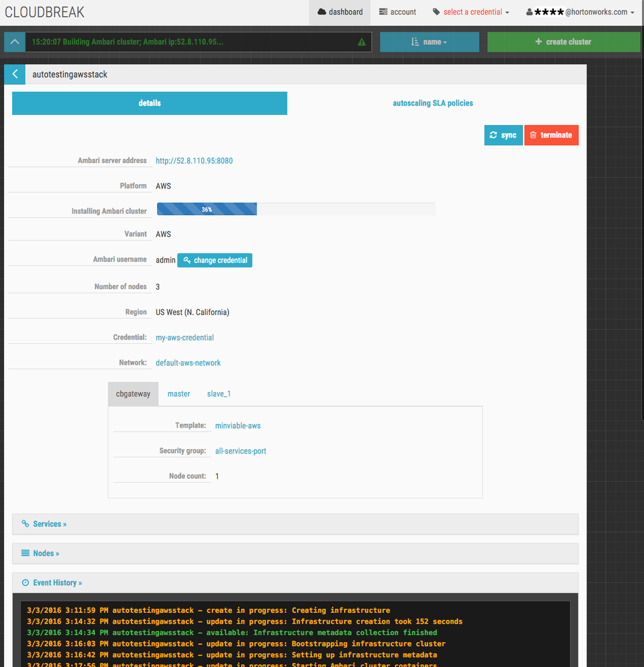Click the warning triangle icon in status bar
The height and width of the screenshot is (667, 644).
(x=361, y=42)
